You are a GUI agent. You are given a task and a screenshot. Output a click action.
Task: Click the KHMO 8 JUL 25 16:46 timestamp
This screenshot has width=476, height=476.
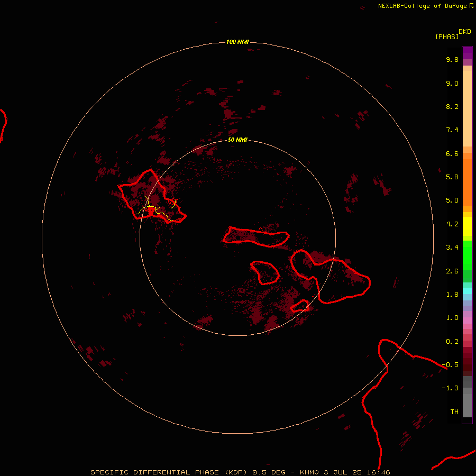(345, 472)
